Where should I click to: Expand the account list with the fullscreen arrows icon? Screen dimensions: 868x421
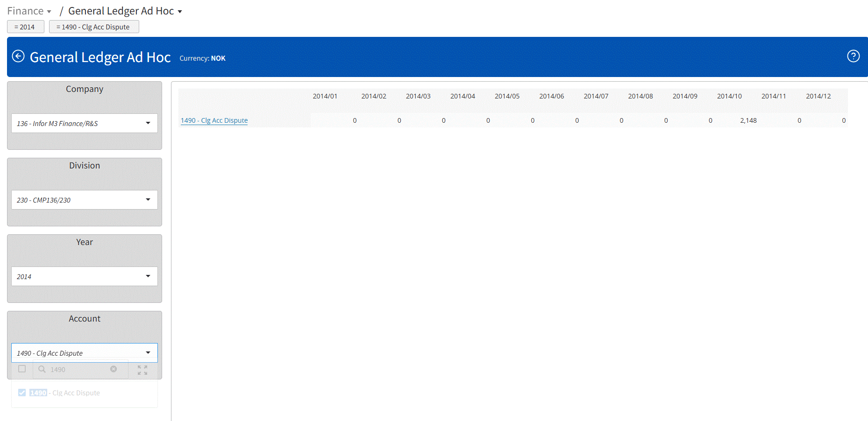142,369
